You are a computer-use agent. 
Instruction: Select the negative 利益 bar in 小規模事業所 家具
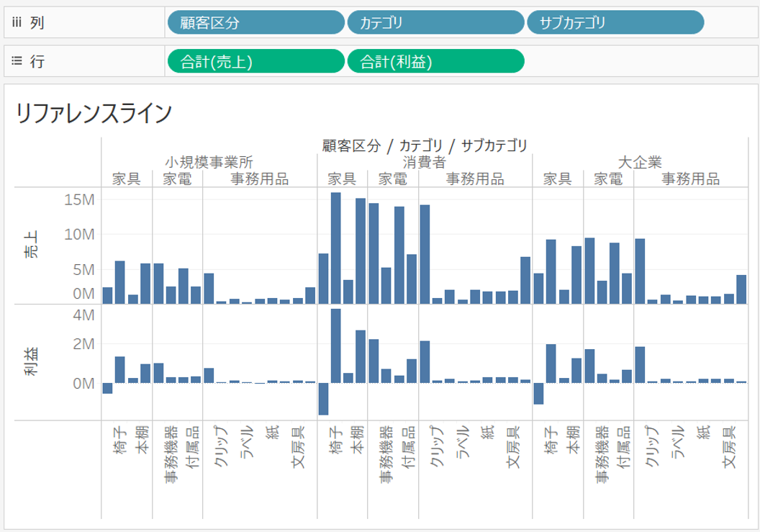(x=107, y=389)
